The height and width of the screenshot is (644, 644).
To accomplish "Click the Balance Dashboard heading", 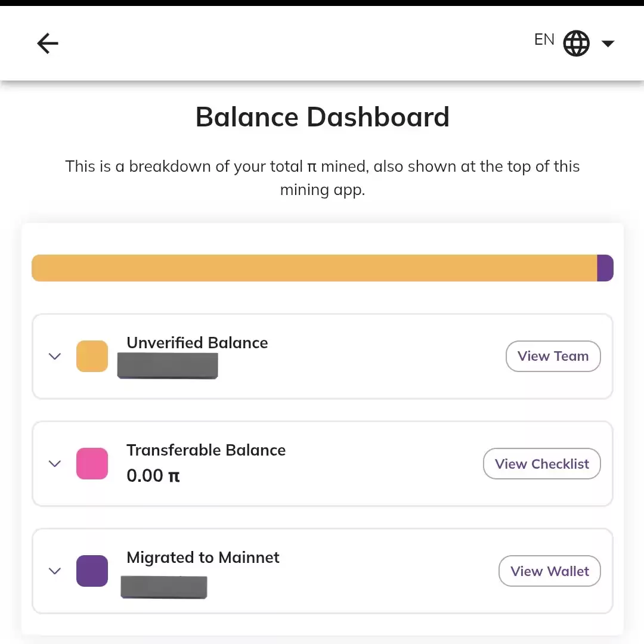I will coord(323,117).
